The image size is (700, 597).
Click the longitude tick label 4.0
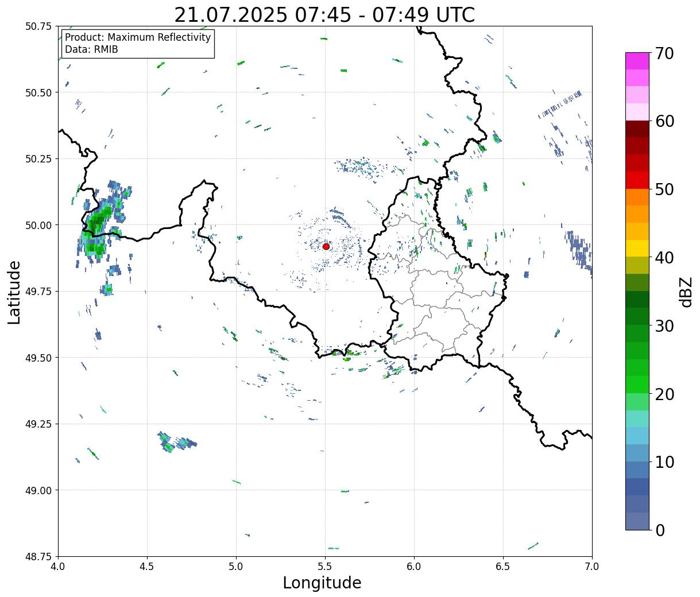(58, 567)
